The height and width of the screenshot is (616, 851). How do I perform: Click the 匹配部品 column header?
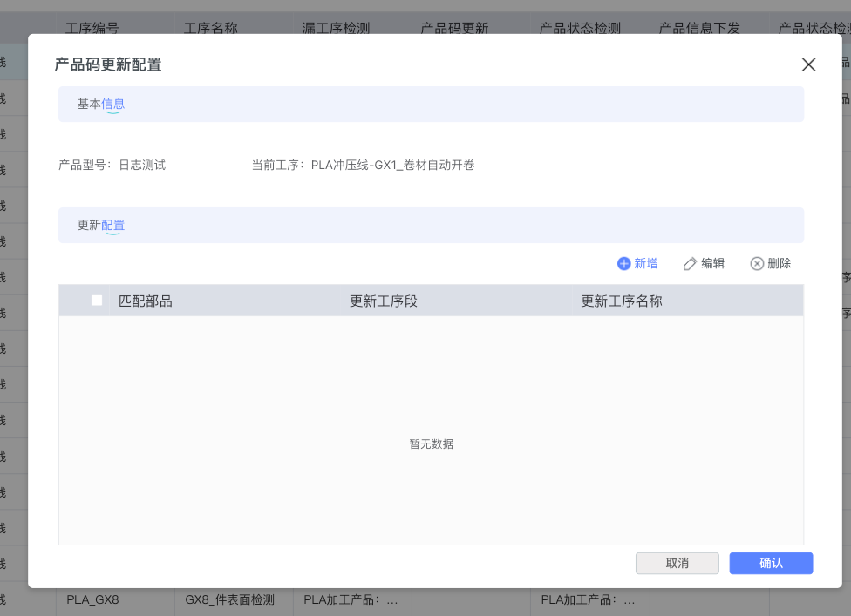(x=146, y=301)
